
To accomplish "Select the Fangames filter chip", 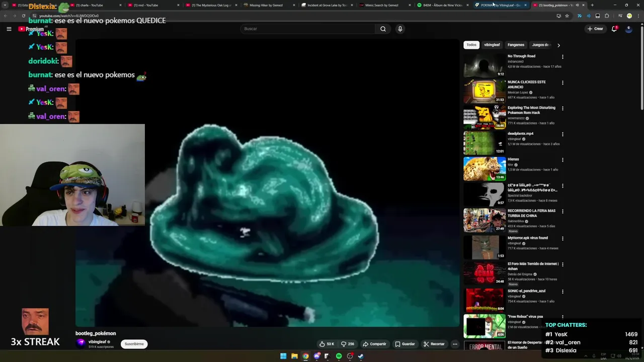I will 516,45.
